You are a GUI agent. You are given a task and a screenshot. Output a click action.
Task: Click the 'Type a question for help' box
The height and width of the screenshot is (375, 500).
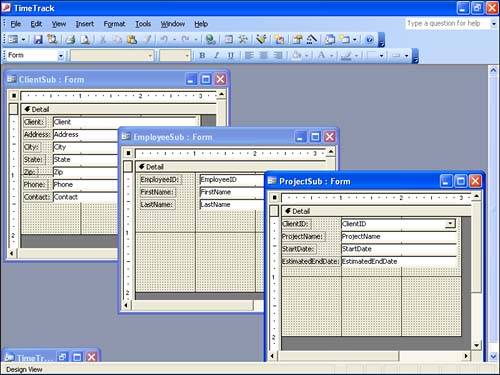(447, 23)
